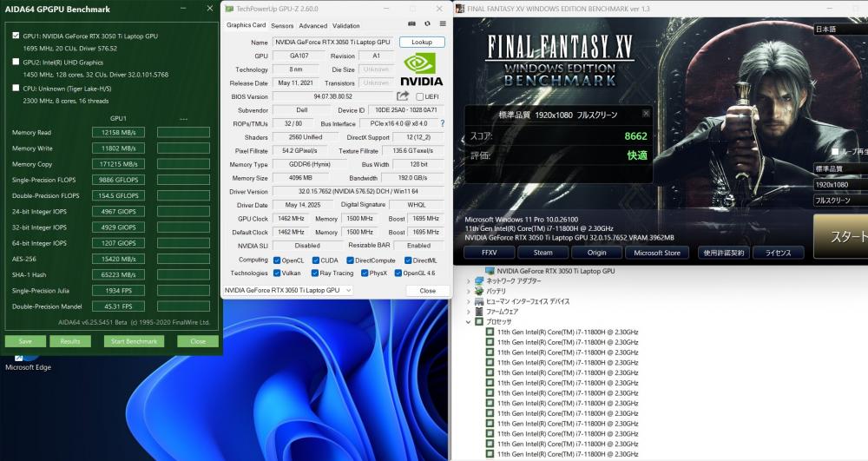The image size is (868, 461).
Task: Open the Microsoft Edge desktop shortcut
Action: tap(28, 363)
